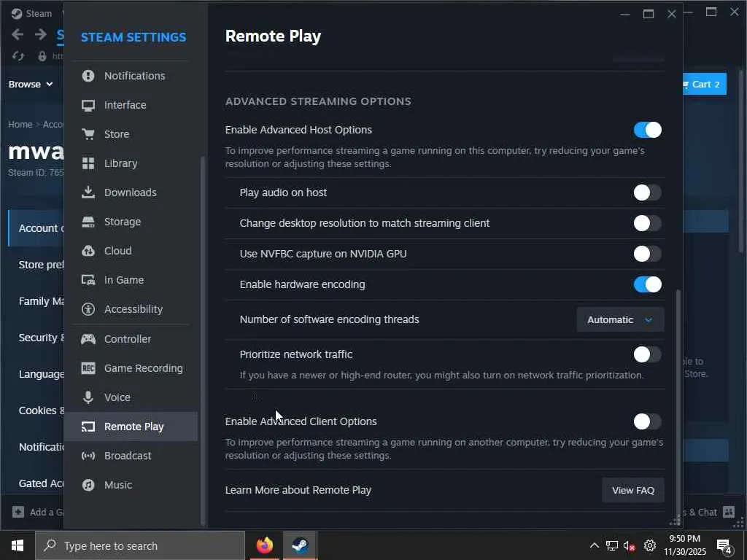Click the Storage drive icon

pos(88,222)
